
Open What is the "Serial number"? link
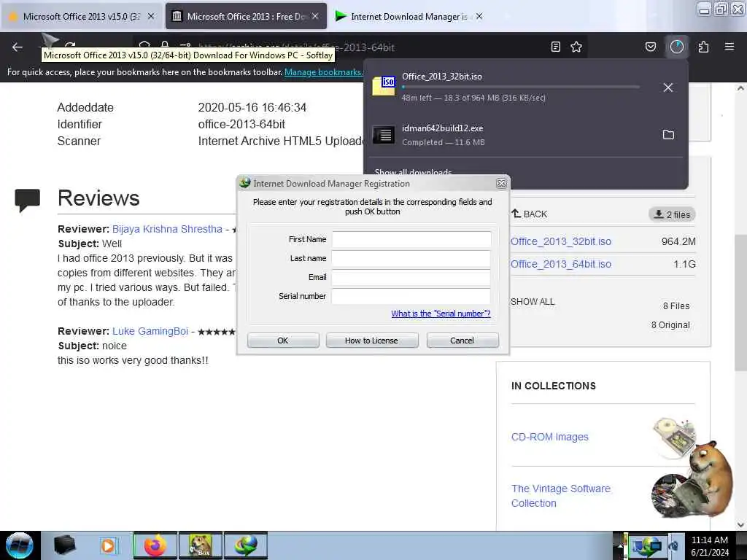click(441, 314)
